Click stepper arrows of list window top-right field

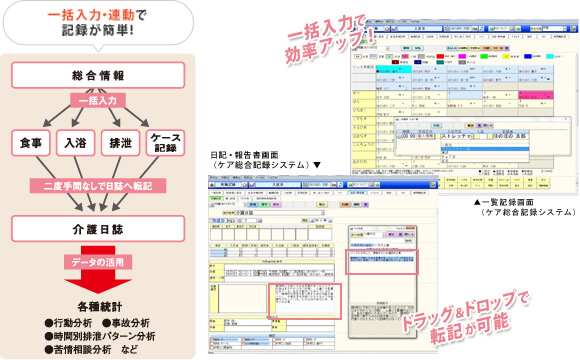pyautogui.click(x=565, y=28)
